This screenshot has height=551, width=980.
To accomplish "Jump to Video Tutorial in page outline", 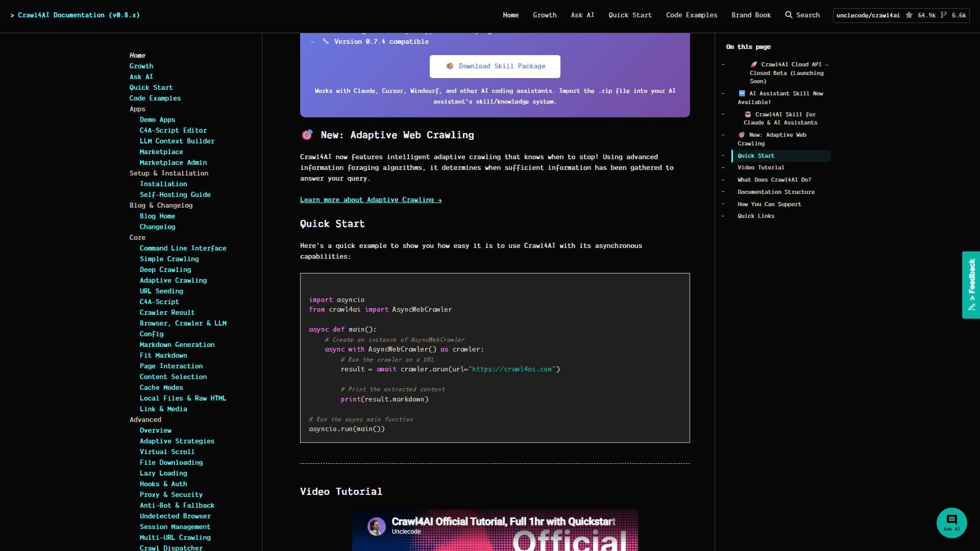I will click(761, 167).
